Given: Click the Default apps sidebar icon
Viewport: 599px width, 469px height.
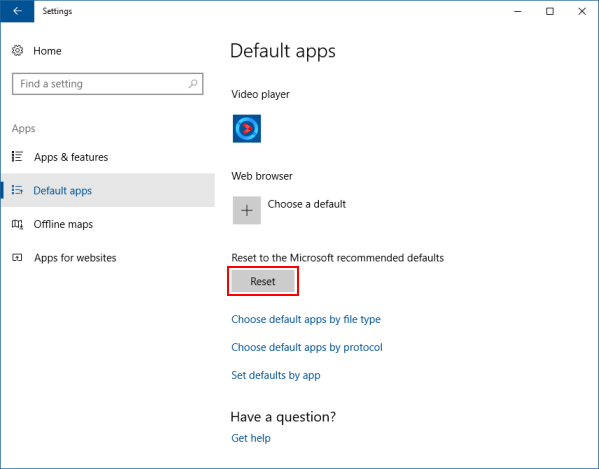Looking at the screenshot, I should click(x=17, y=190).
